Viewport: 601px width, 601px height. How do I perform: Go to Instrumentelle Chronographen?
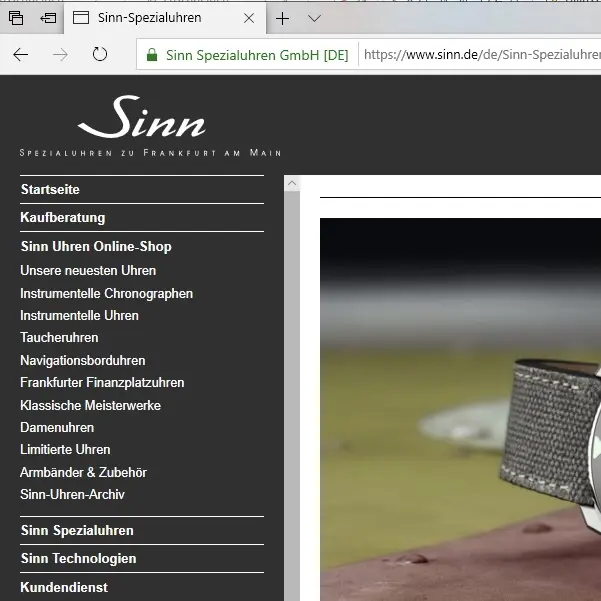click(106, 293)
